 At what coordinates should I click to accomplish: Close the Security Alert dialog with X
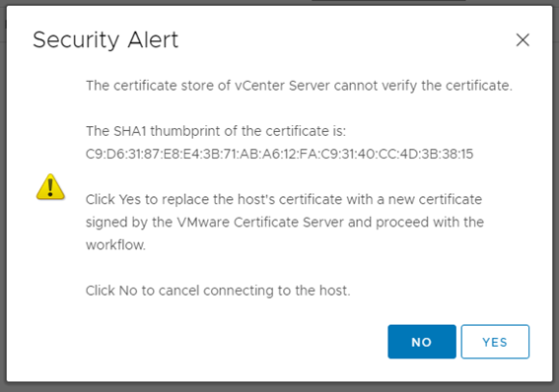[x=523, y=39]
